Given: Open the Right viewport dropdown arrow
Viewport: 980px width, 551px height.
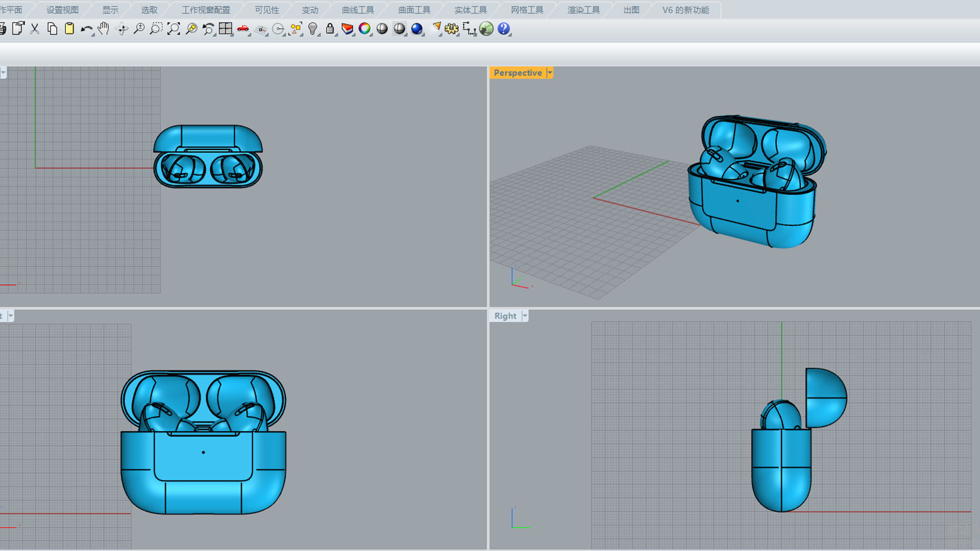Looking at the screenshot, I should (525, 316).
